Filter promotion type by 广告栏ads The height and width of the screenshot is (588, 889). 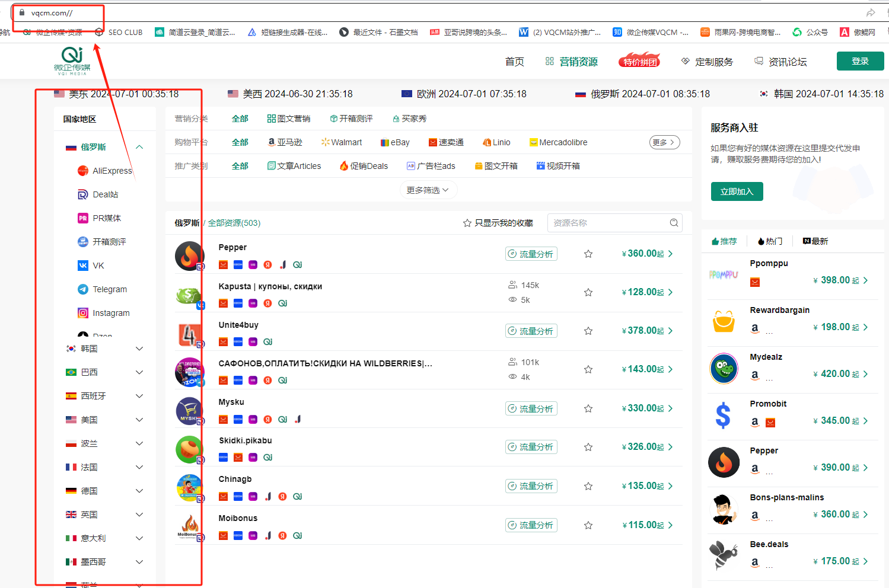pyautogui.click(x=431, y=166)
